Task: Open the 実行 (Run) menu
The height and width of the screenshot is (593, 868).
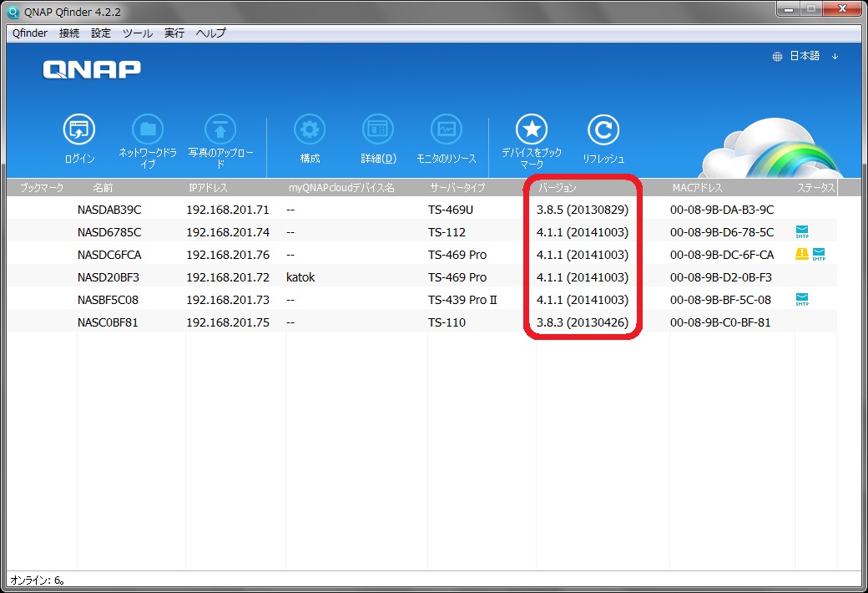Action: pos(174,33)
